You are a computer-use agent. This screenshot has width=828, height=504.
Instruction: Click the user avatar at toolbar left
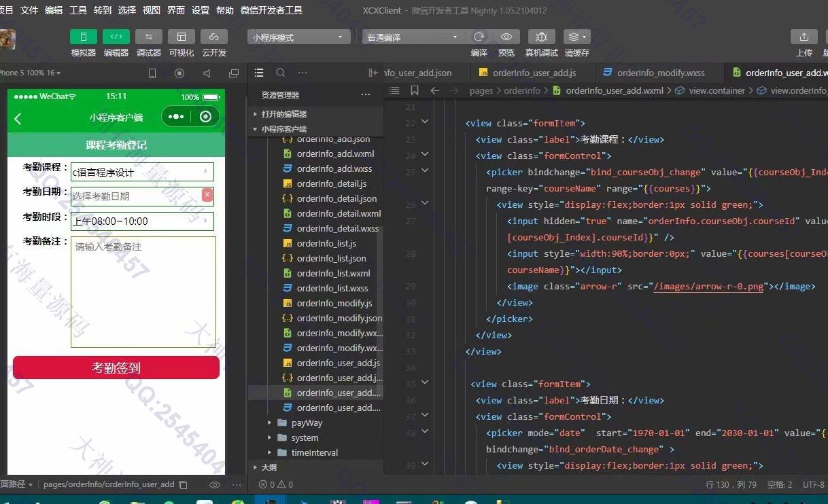[7, 38]
